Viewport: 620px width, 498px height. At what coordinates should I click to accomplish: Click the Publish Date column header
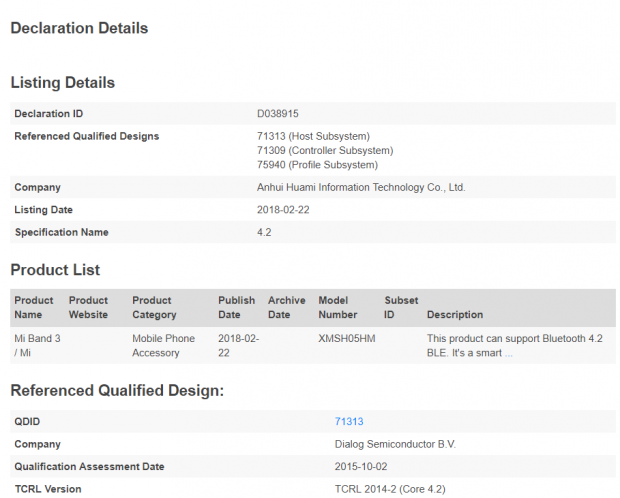pos(236,307)
